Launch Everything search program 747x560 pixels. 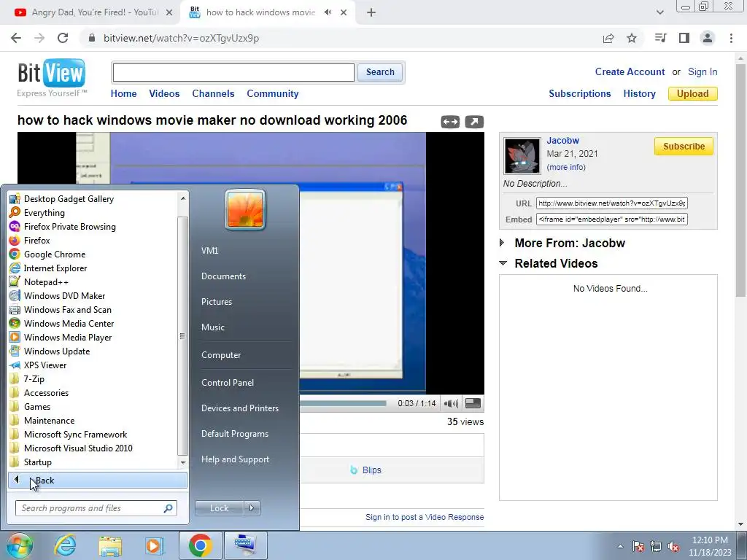44,213
